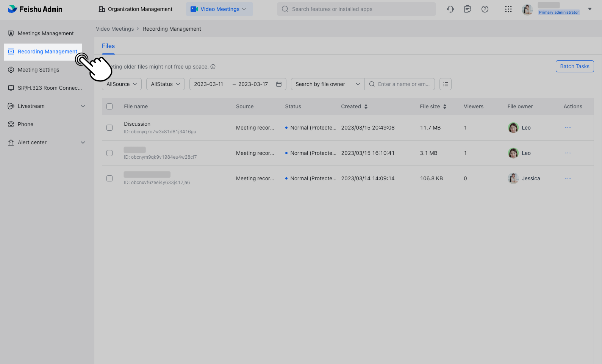602x364 pixels.
Task: Click the administrator profile avatar
Action: 527,9
